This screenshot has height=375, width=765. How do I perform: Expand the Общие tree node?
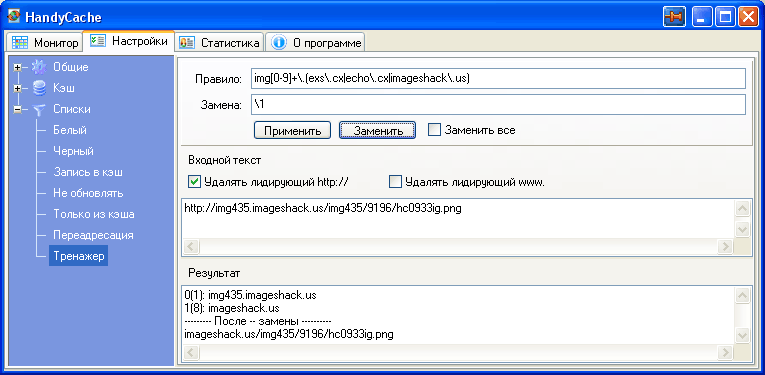click(x=18, y=67)
